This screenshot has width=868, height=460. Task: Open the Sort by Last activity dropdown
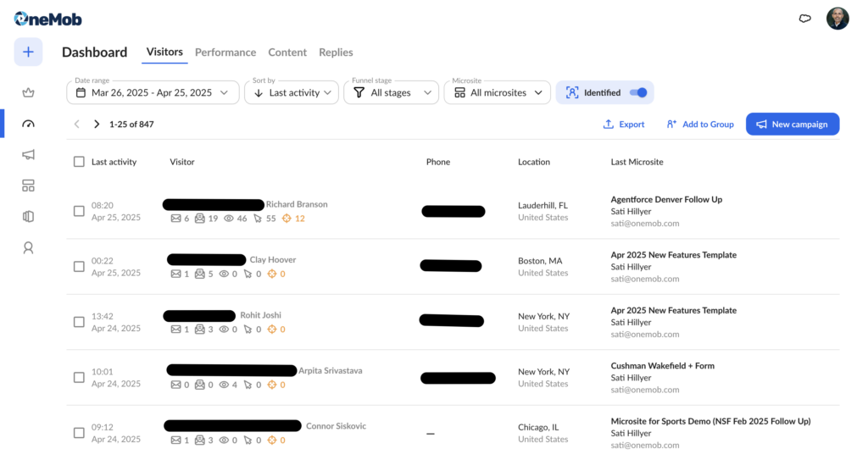(292, 93)
